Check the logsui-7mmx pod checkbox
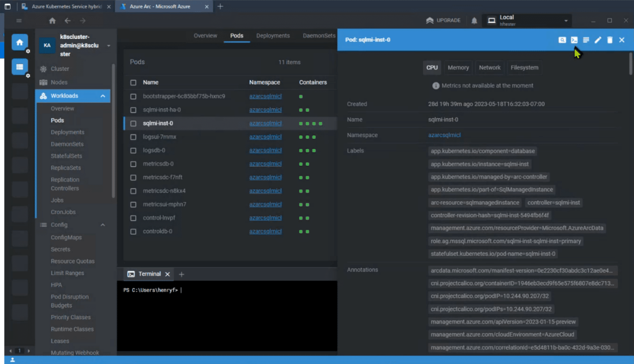The height and width of the screenshot is (364, 634). tap(133, 137)
